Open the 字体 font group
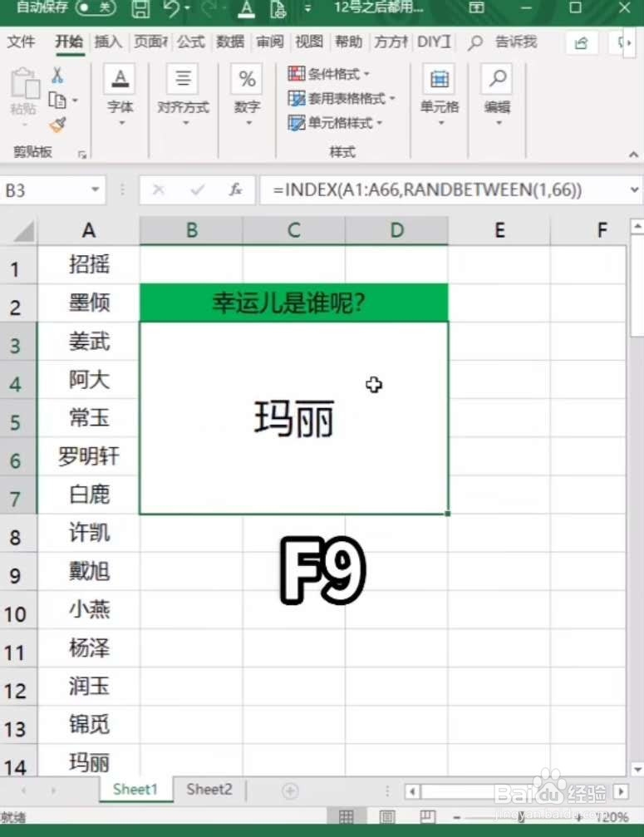 tap(120, 96)
